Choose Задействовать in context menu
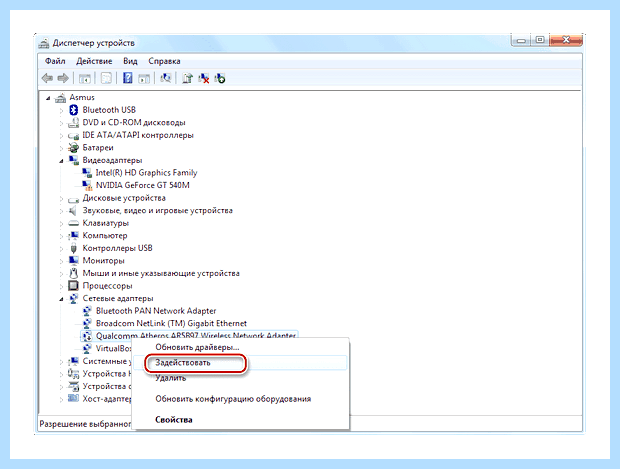 pos(183,363)
